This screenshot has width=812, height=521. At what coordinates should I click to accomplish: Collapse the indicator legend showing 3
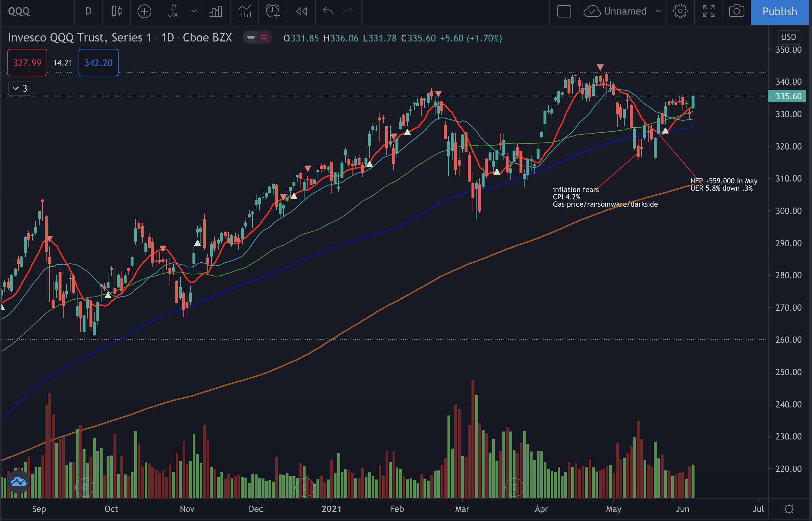pyautogui.click(x=20, y=88)
